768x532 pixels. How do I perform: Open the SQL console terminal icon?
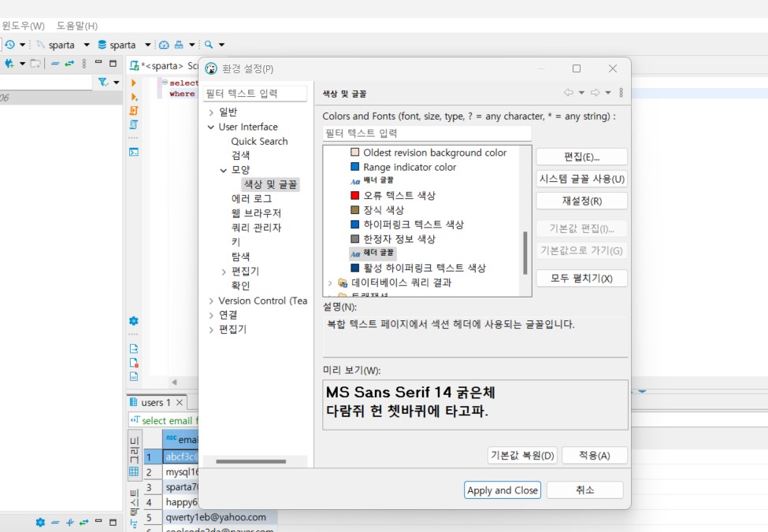(x=134, y=152)
